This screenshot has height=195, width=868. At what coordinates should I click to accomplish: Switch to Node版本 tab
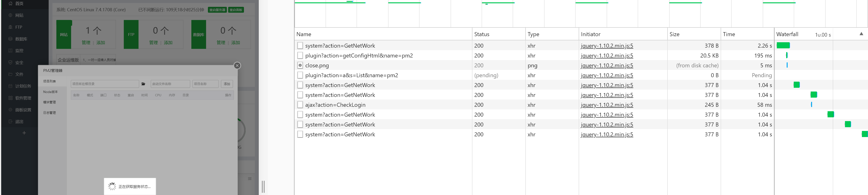tap(51, 92)
